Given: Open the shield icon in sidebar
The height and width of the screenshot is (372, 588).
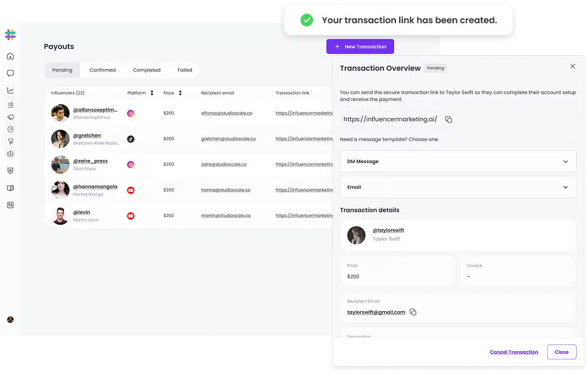Looking at the screenshot, I should (x=10, y=171).
